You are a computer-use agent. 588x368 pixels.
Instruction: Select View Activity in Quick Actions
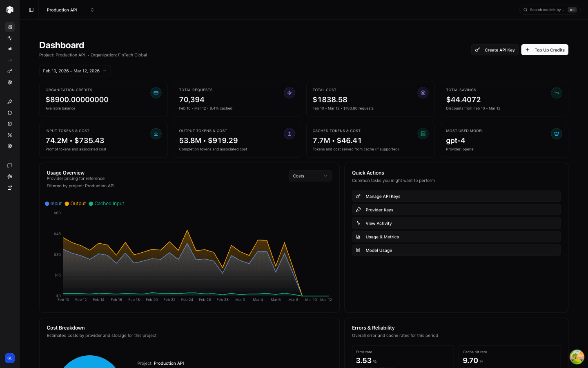[456, 223]
